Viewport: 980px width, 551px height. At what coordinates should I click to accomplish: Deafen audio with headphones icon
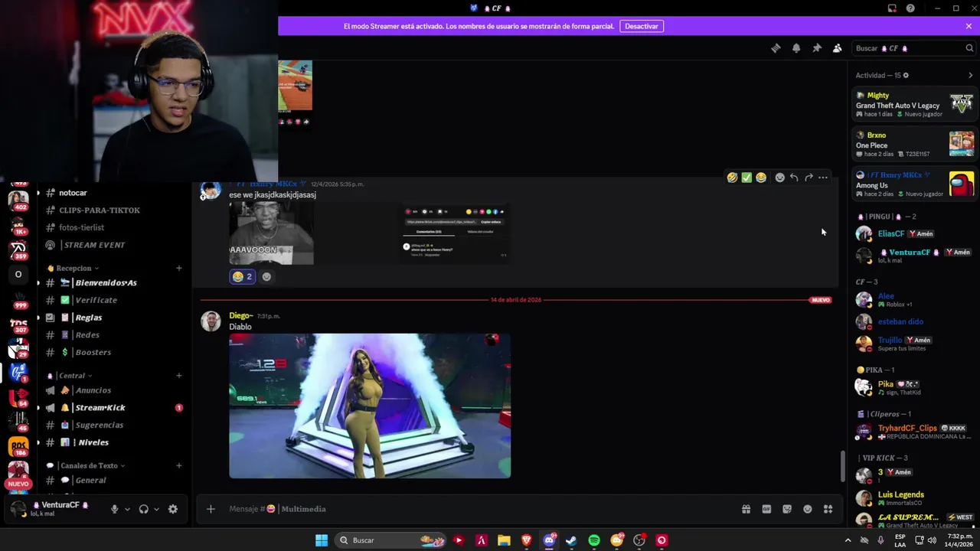(143, 509)
